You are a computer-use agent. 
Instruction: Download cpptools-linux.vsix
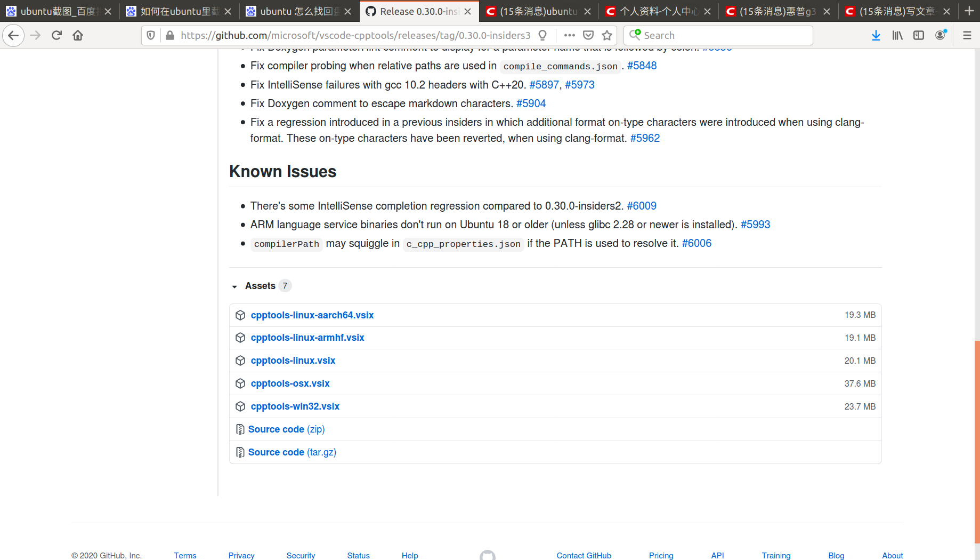(293, 361)
